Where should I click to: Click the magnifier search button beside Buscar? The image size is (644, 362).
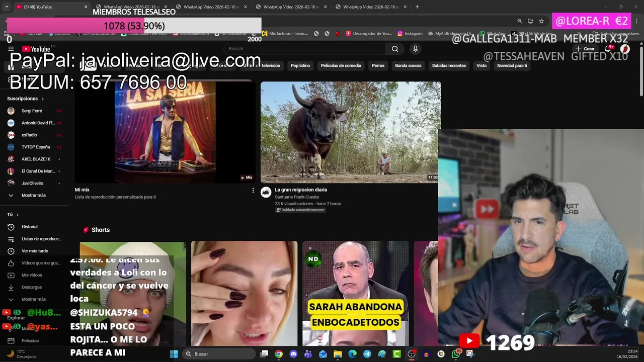pyautogui.click(x=395, y=49)
